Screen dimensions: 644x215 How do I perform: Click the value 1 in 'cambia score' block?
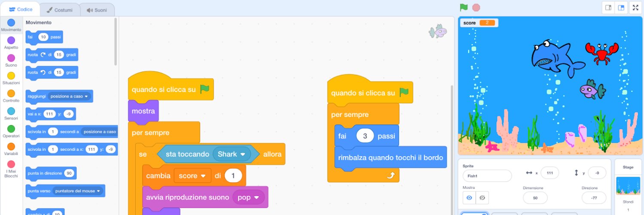pyautogui.click(x=233, y=175)
